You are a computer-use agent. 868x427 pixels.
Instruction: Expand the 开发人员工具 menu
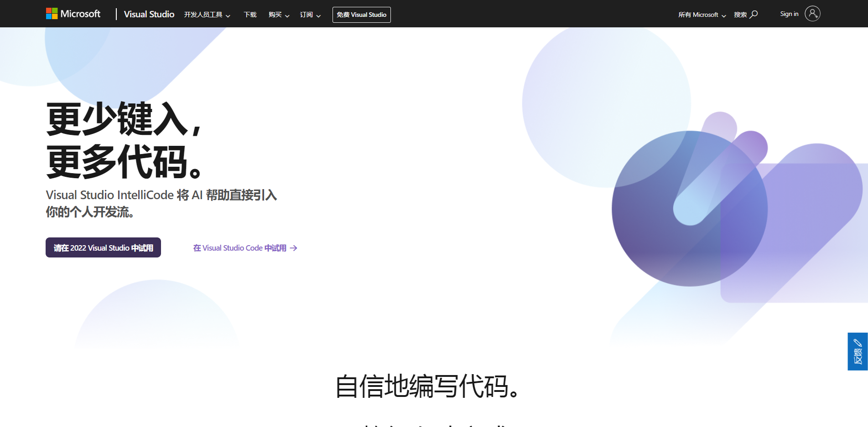pos(207,15)
